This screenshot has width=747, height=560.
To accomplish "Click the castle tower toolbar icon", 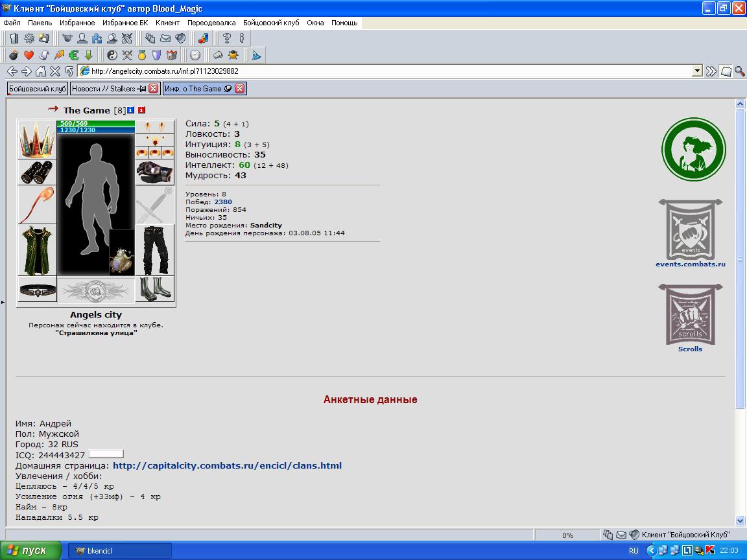I will point(171,55).
